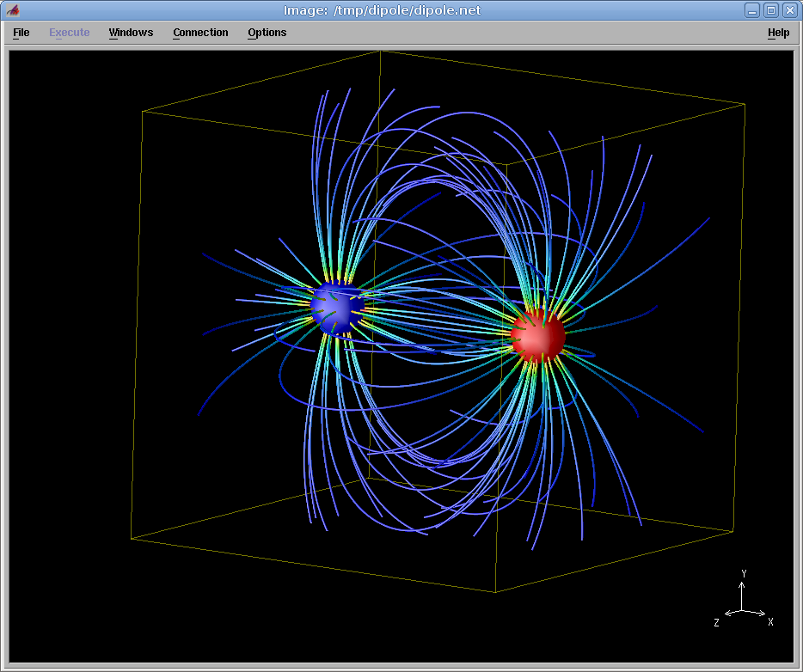Image resolution: width=803 pixels, height=672 pixels.
Task: Click the Y axis label
Action: (744, 573)
